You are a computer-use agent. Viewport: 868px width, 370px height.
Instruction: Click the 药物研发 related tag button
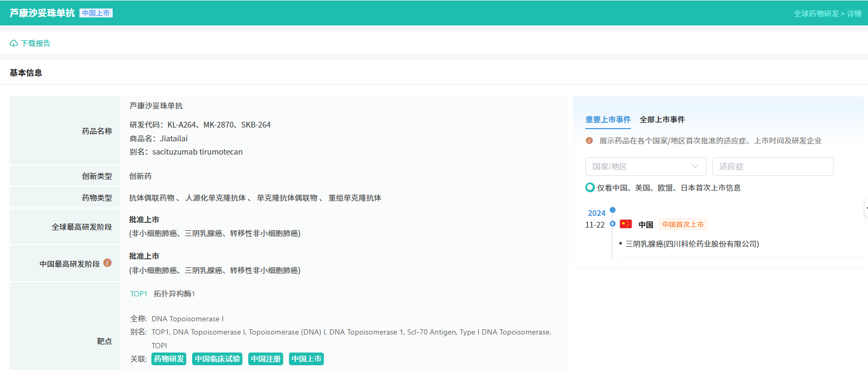(169, 359)
